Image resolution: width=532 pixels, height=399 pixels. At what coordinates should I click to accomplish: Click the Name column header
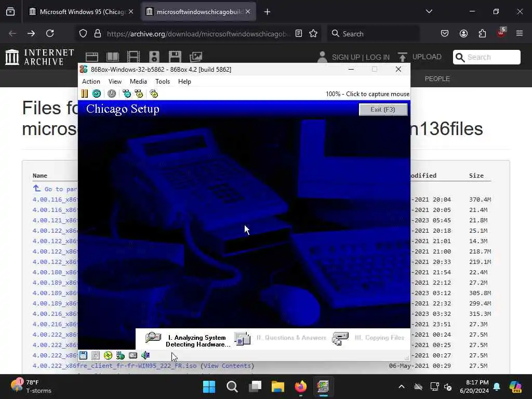pyautogui.click(x=39, y=176)
